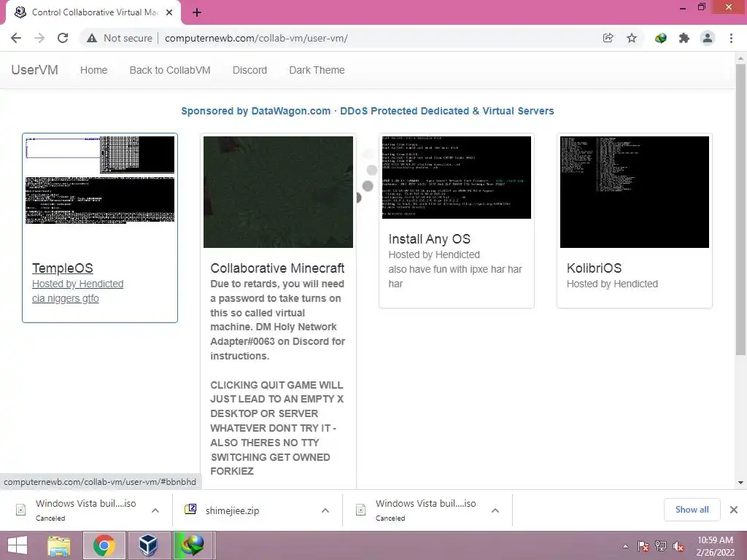Click the Action Center flag tray icon
This screenshot has height=560, width=747.
click(643, 546)
